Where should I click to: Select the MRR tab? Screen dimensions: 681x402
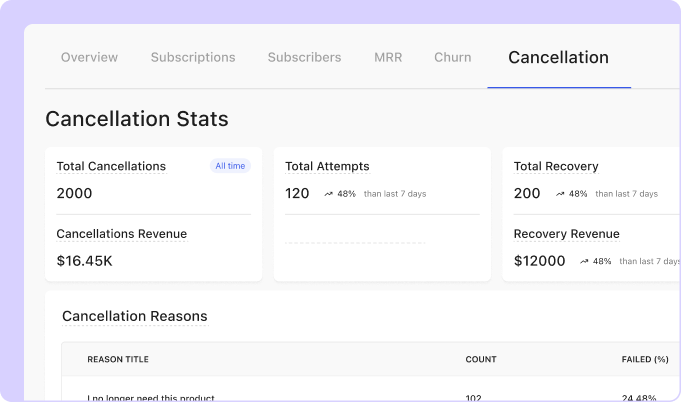tap(388, 57)
